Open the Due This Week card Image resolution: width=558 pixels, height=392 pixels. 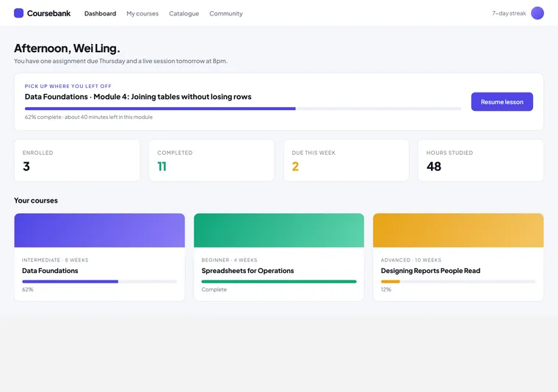click(347, 160)
